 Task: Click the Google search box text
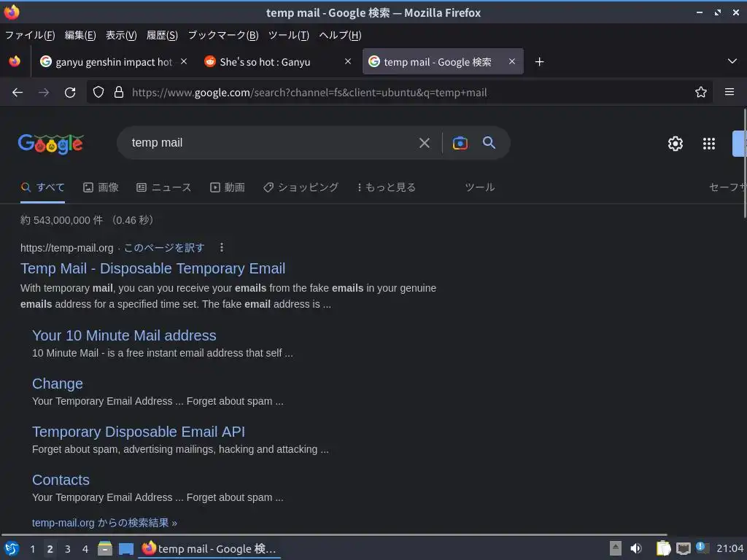(157, 143)
